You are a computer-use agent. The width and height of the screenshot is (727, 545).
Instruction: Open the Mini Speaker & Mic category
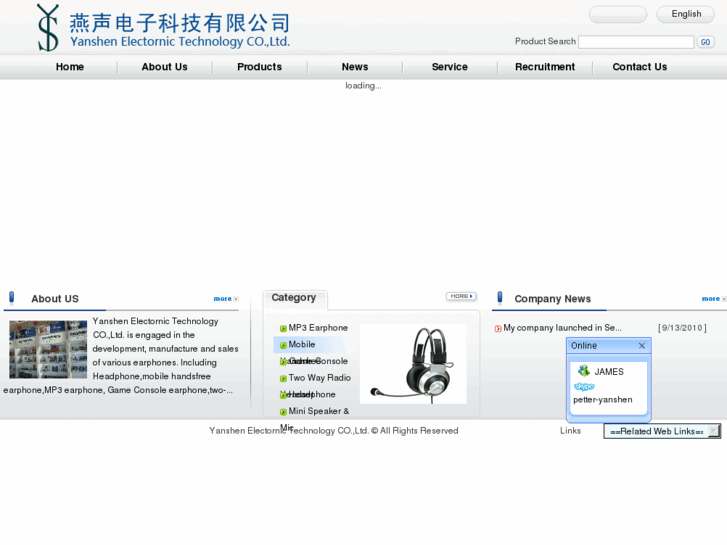pyautogui.click(x=319, y=411)
